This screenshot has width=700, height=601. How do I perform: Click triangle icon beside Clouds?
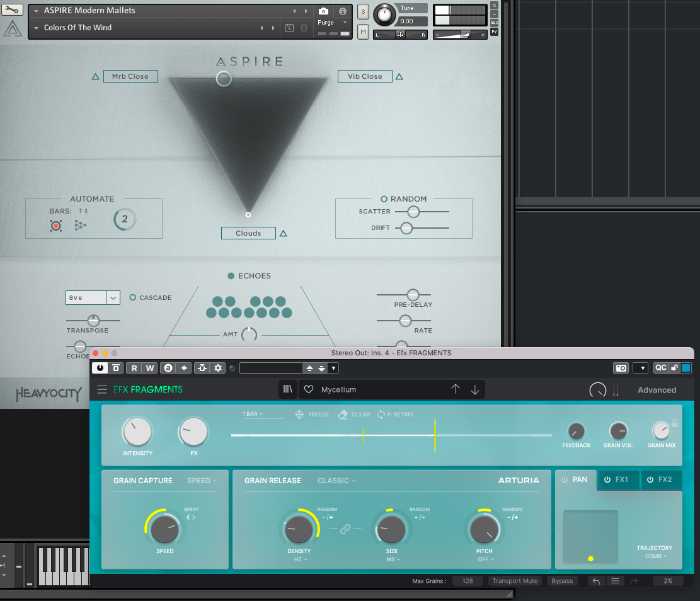click(x=283, y=233)
